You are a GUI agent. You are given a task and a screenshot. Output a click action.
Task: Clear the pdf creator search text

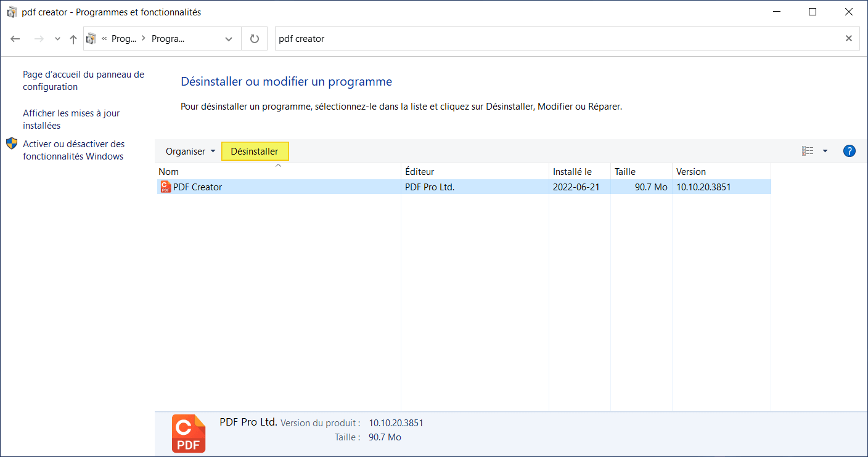coord(849,38)
